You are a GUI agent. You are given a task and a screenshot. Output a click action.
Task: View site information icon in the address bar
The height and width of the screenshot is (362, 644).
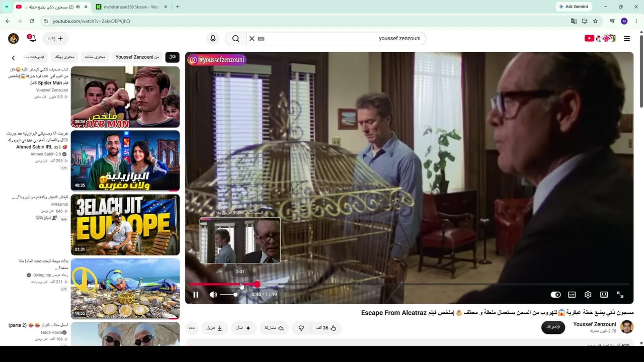pos(46,21)
